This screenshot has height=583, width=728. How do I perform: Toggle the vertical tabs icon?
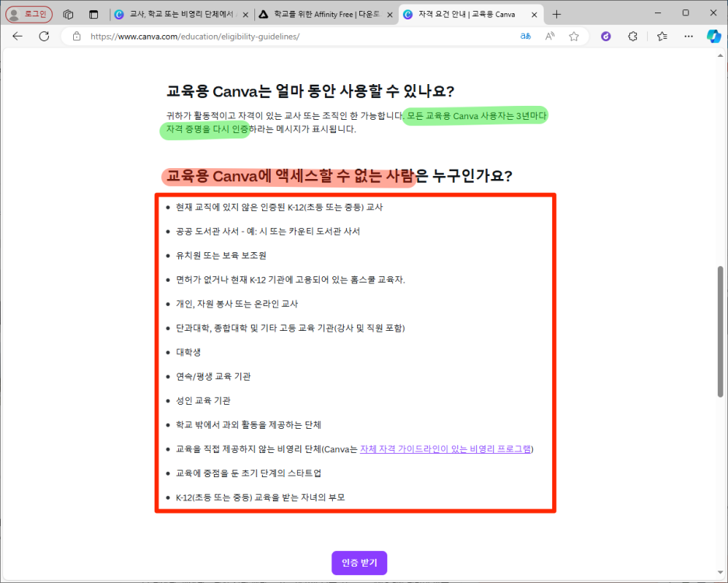[94, 15]
